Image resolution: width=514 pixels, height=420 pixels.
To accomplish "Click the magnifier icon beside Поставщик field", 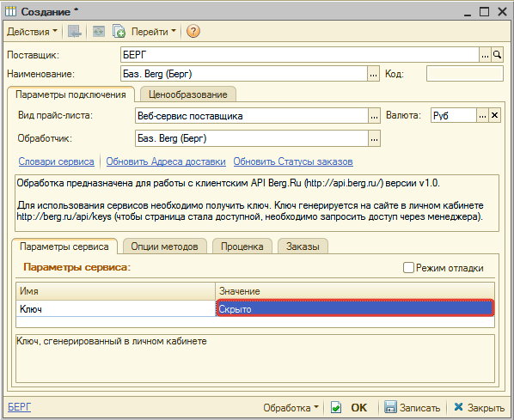I will pyautogui.click(x=497, y=55).
